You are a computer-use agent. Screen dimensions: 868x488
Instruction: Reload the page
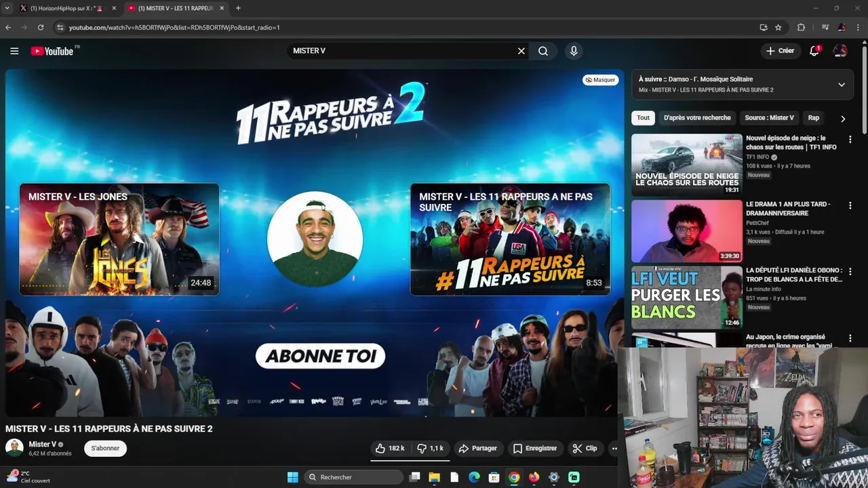pyautogui.click(x=41, y=27)
